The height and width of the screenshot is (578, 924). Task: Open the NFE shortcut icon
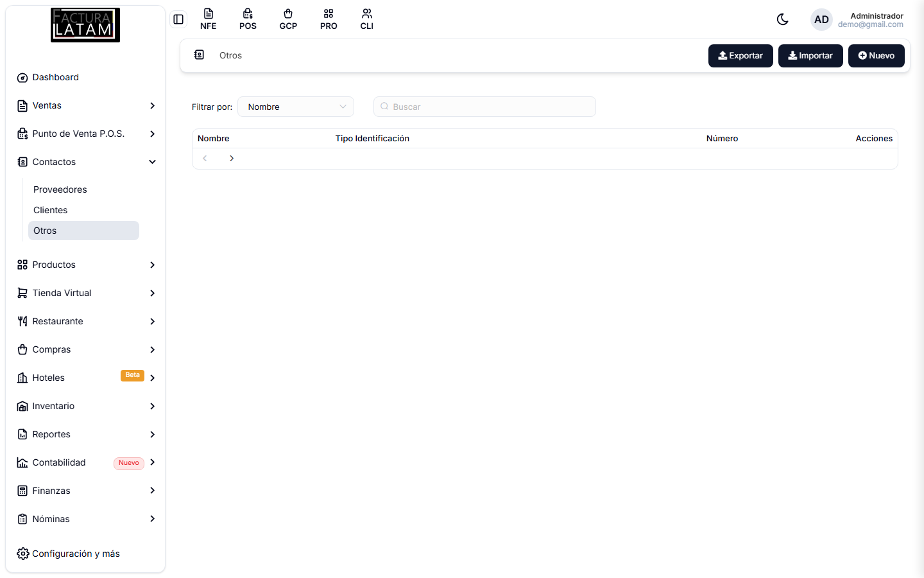[x=209, y=19]
